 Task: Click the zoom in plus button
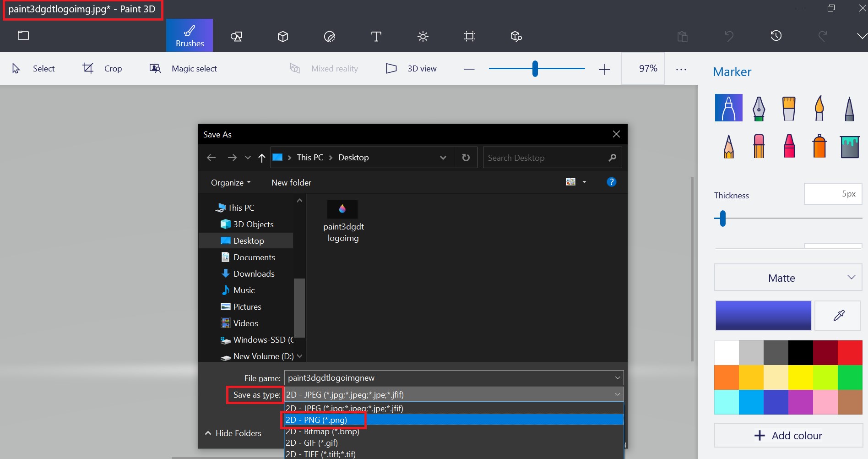[x=604, y=69]
